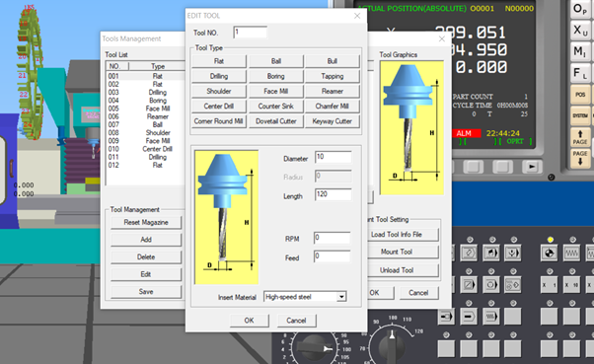Image resolution: width=594 pixels, height=364 pixels.
Task: Select the X 1 increment key
Action: point(550,285)
